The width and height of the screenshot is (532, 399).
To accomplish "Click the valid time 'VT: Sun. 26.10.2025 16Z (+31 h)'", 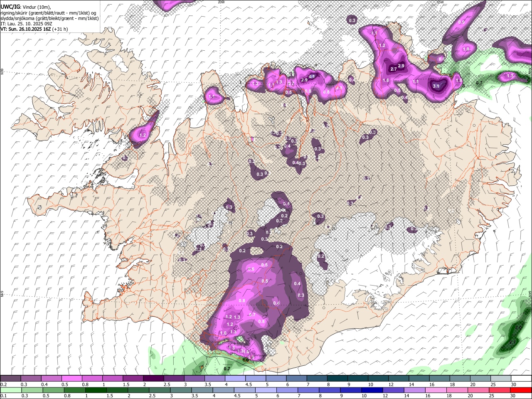I will [34, 29].
